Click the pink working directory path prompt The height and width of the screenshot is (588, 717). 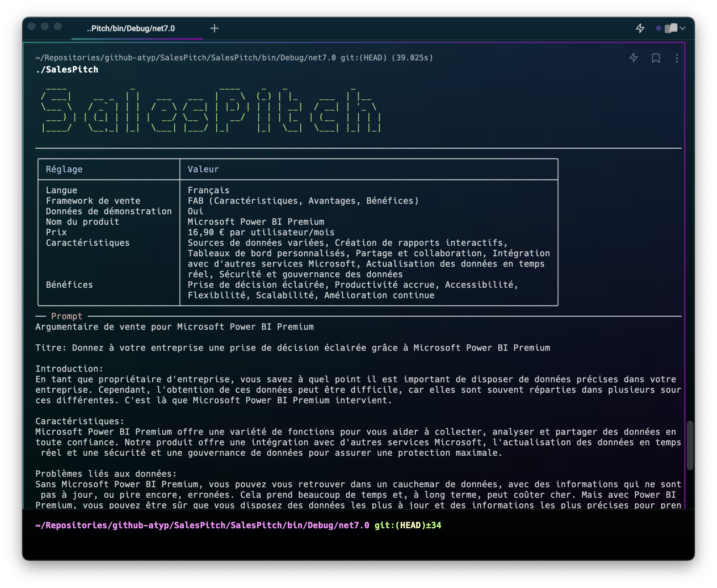click(x=202, y=525)
